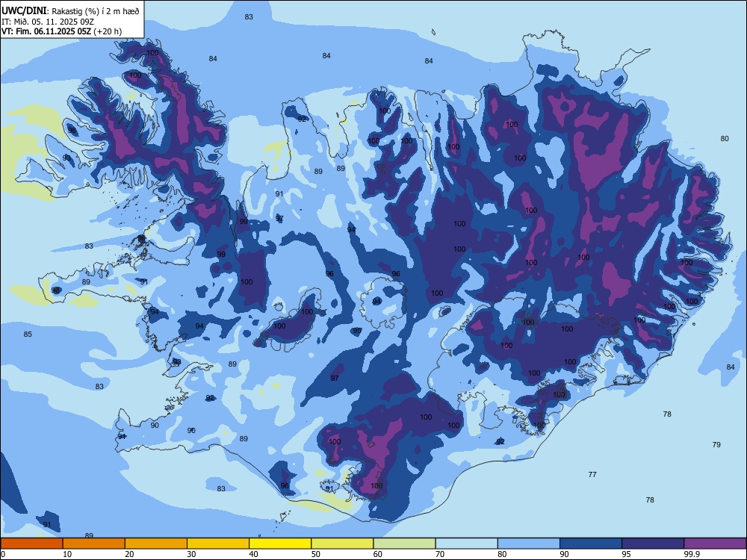Click the 50 tick label in legend
Viewport: 747px width, 560px height.
[x=315, y=554]
